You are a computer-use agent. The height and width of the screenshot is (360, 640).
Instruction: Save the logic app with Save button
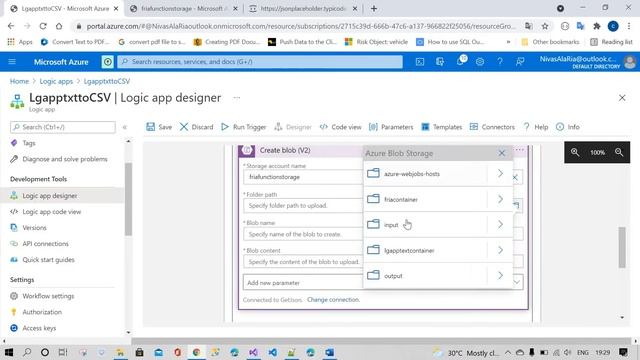click(x=159, y=127)
